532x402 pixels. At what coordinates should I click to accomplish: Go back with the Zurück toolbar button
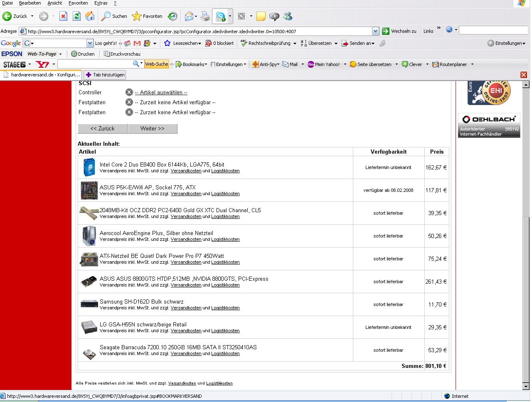click(x=15, y=16)
